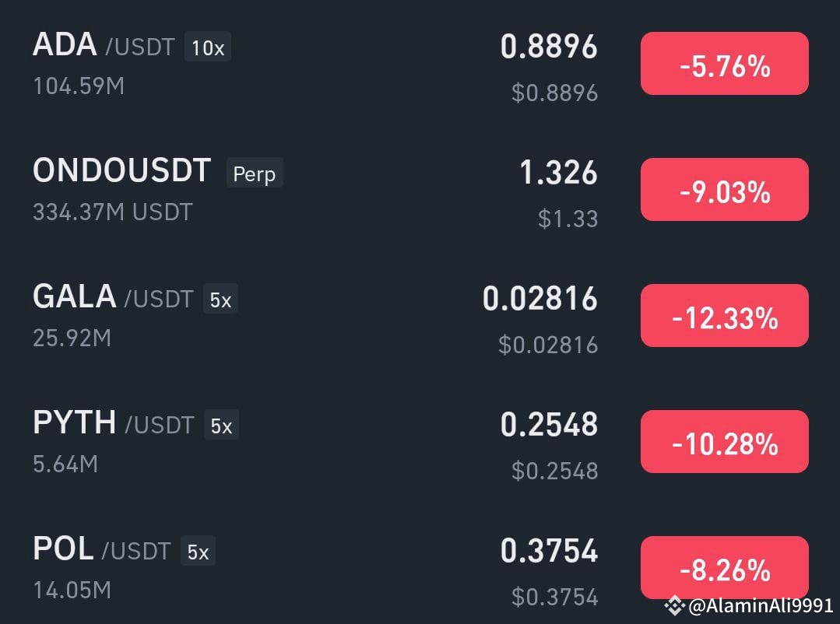Screen dimensions: 840x624
Task: Click the 10x leverage badge on ADA
Action: coord(208,47)
